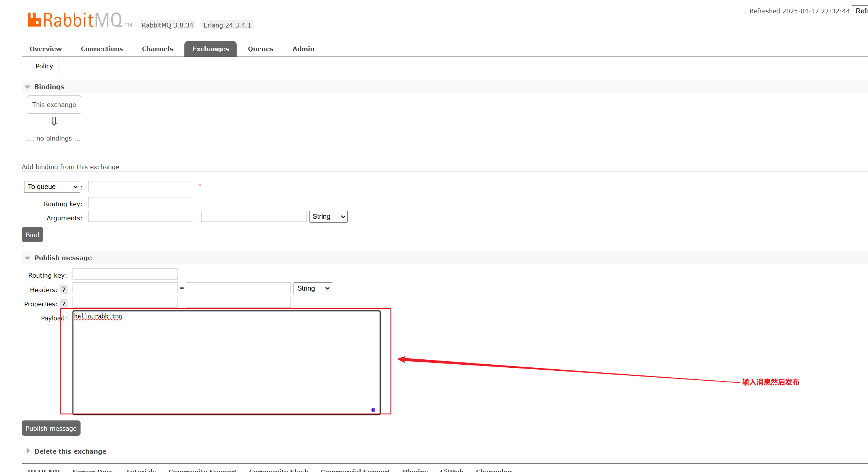Open Headers String type dropdown
The width and height of the screenshot is (868, 472).
[x=312, y=288]
